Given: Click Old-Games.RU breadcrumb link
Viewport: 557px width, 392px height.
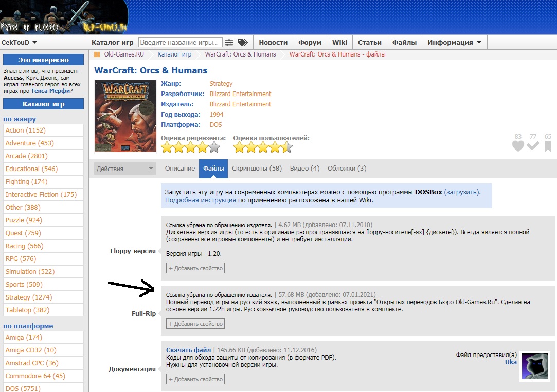Looking at the screenshot, I should coord(124,54).
